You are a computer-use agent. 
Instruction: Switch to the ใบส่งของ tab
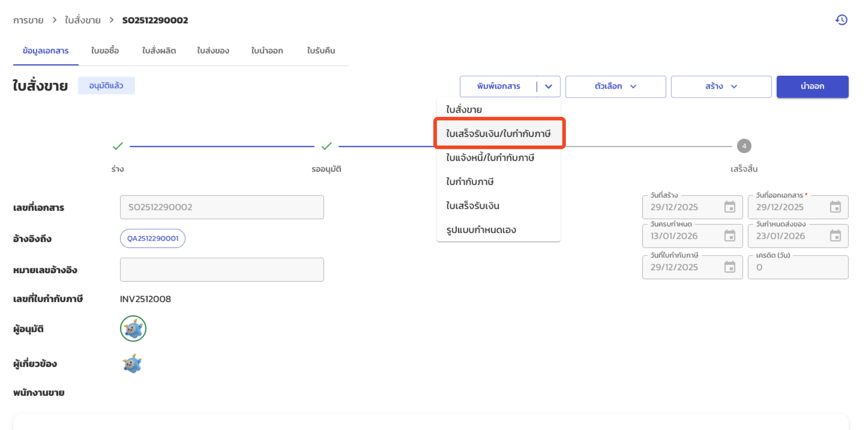click(x=213, y=51)
